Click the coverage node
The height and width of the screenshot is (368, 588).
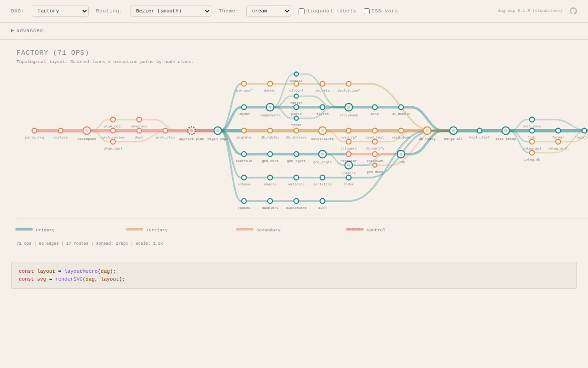pos(139,120)
